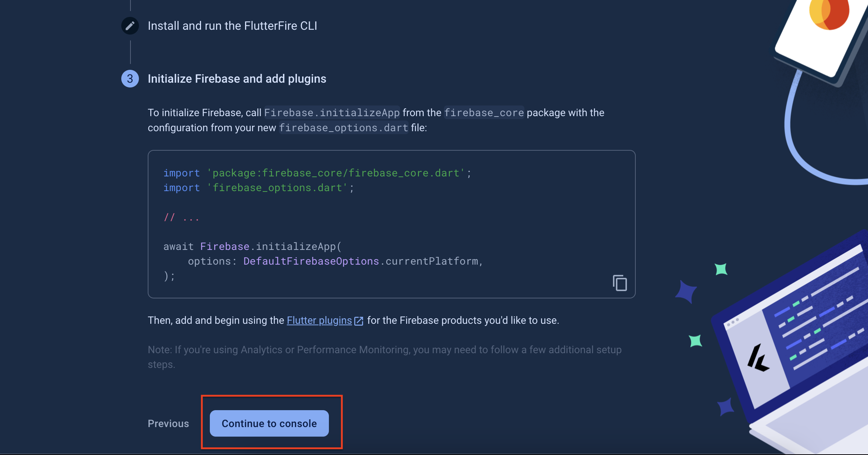Click DefaultFirebaseOptions in the code block
Screen dimensions: 868x455
[x=311, y=261]
